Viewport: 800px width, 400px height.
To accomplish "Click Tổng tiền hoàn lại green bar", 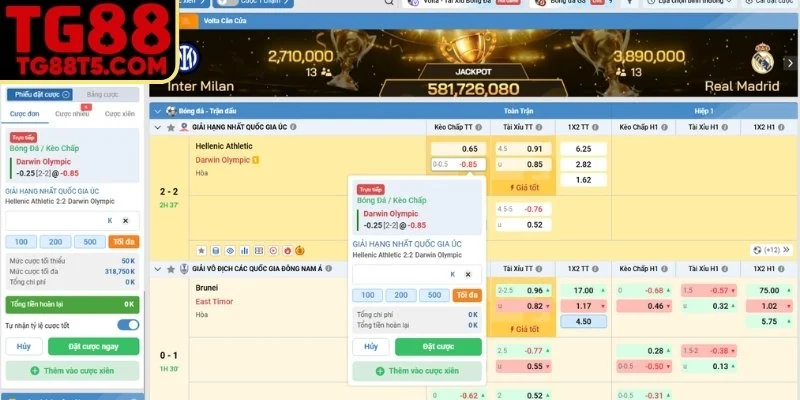I will pos(72,305).
